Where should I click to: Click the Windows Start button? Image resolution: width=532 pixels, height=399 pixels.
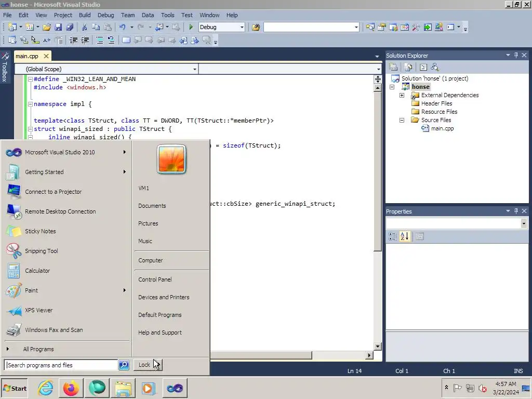(14, 389)
